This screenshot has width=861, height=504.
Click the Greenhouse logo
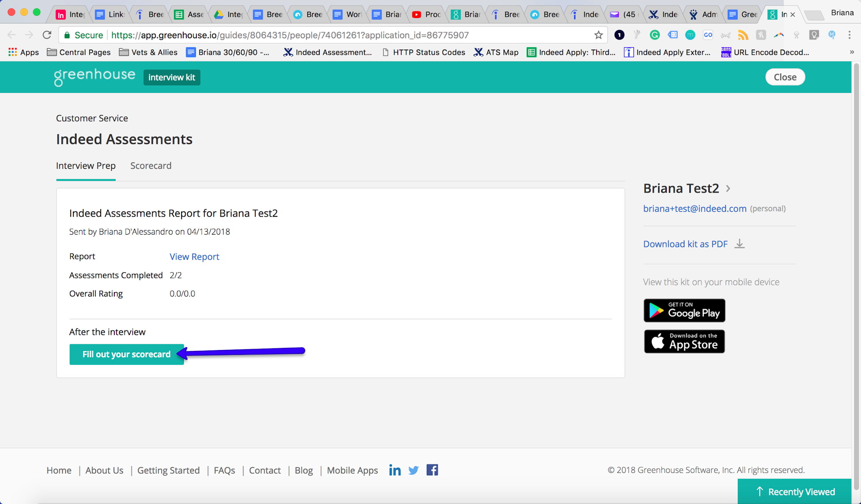tap(94, 77)
